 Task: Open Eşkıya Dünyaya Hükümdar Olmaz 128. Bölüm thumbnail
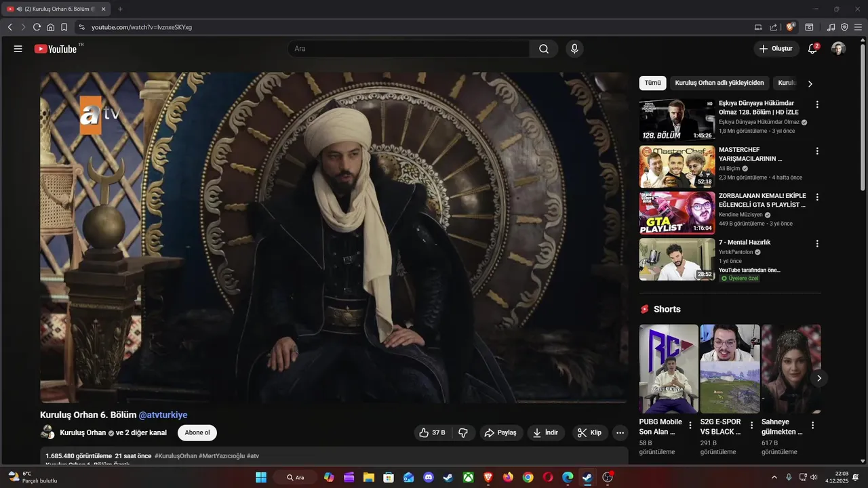(x=677, y=120)
